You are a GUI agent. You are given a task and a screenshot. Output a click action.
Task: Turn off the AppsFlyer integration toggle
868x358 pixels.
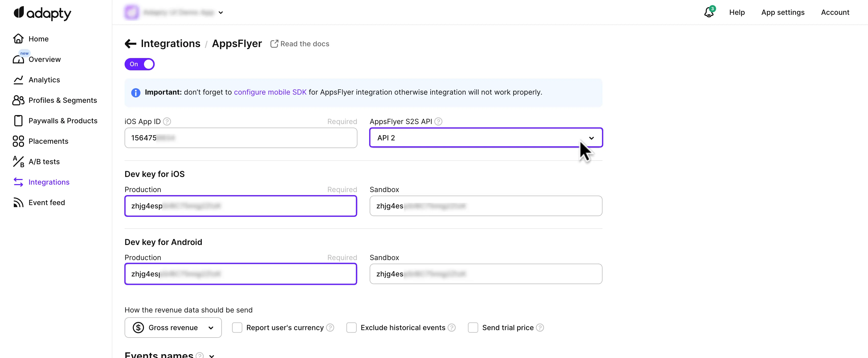pos(139,64)
